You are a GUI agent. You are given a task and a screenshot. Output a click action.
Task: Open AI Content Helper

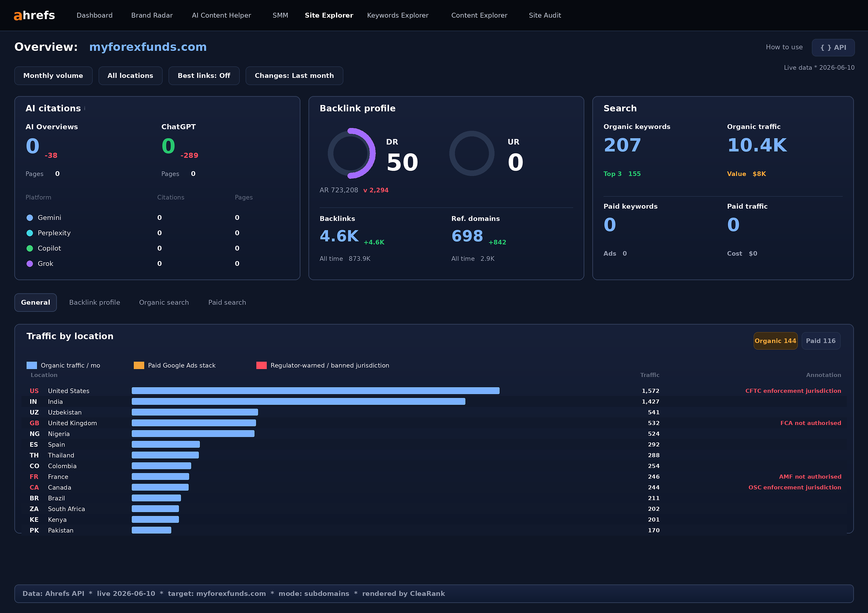222,16
